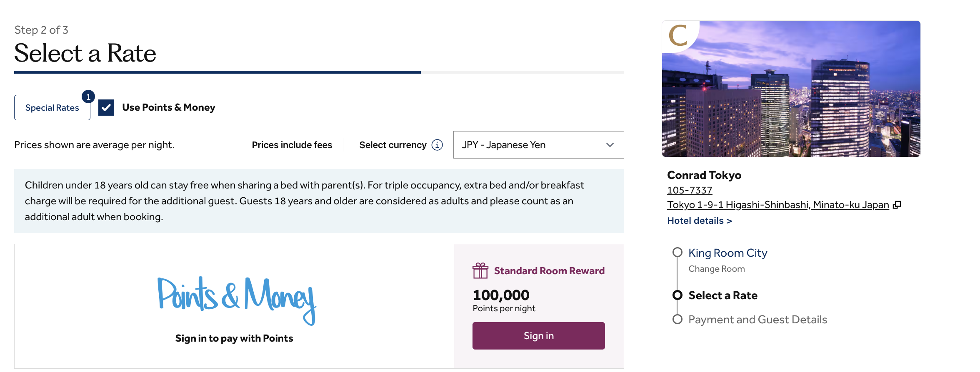Viewport: 980px width, 372px height.
Task: Open Hotel details link
Action: click(700, 221)
